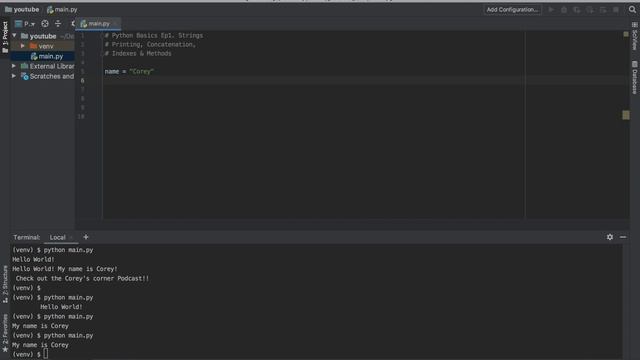
Task: Click the Stop square icon
Action: [x=616, y=9]
